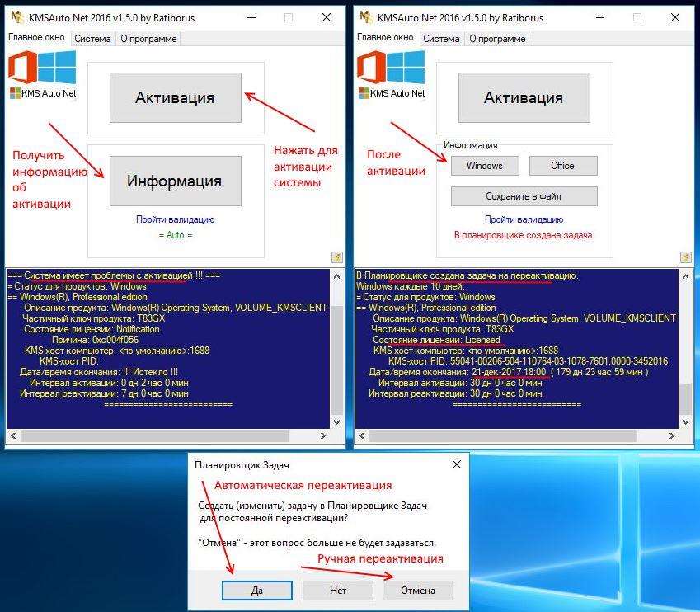
Task: Click Интервал реактивации: 7 дн line
Action: (104, 393)
